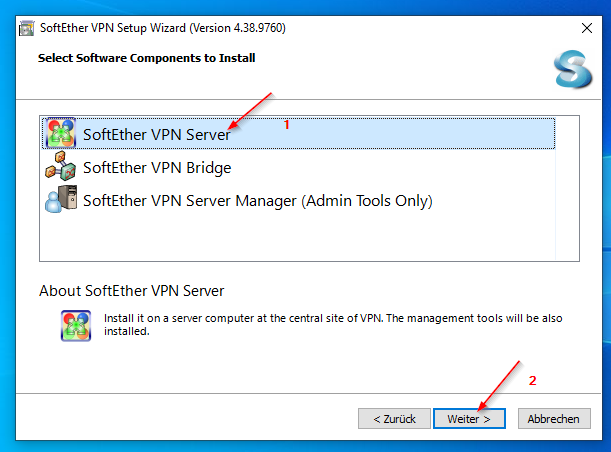Click the About SoftEther VPN Server heading

132,291
